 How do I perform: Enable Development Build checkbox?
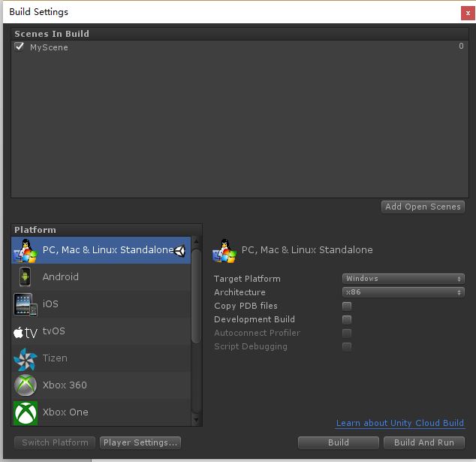tap(347, 319)
